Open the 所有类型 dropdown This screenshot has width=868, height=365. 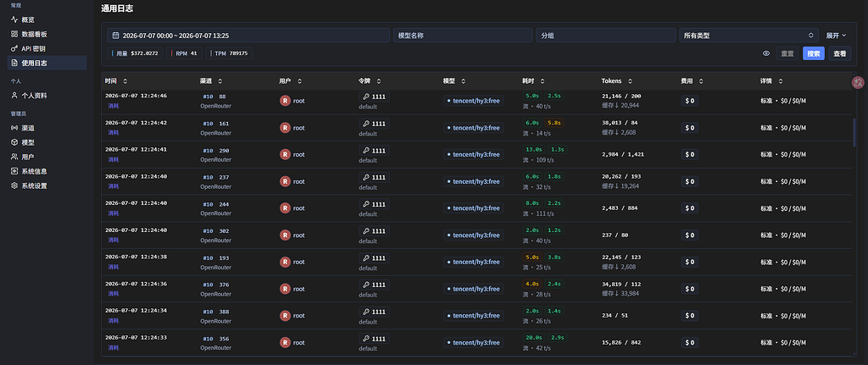tap(749, 36)
